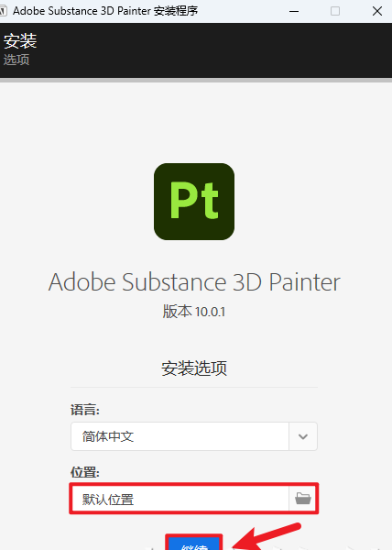Expand the language dropdown chevron
392x550 pixels.
303,436
